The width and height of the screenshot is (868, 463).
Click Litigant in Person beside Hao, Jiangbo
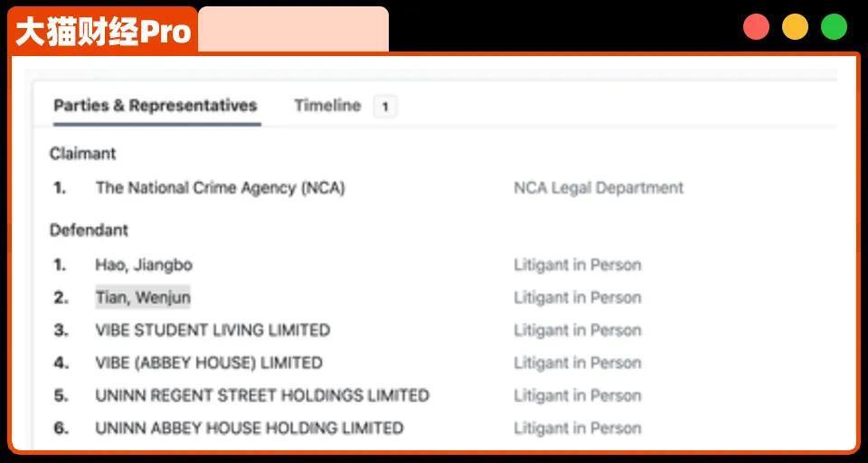point(578,265)
